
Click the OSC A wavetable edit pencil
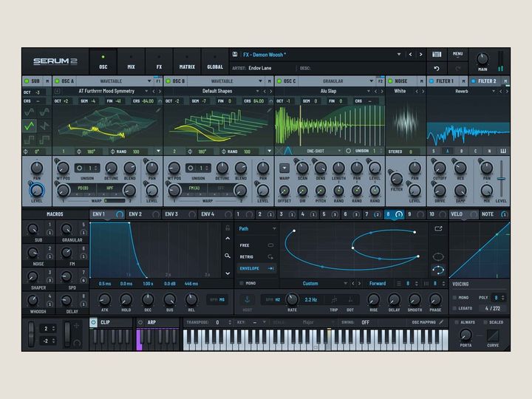tap(158, 110)
